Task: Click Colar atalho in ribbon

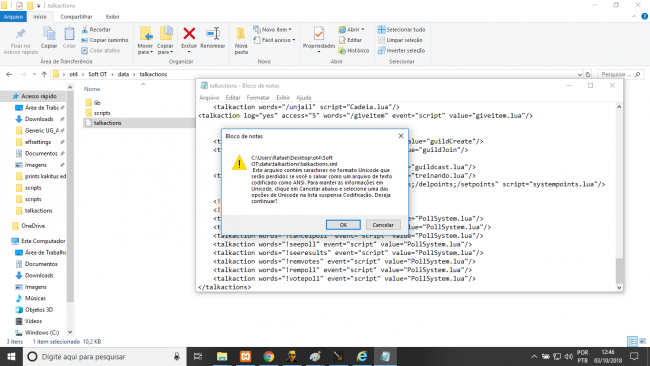Action: [x=101, y=51]
